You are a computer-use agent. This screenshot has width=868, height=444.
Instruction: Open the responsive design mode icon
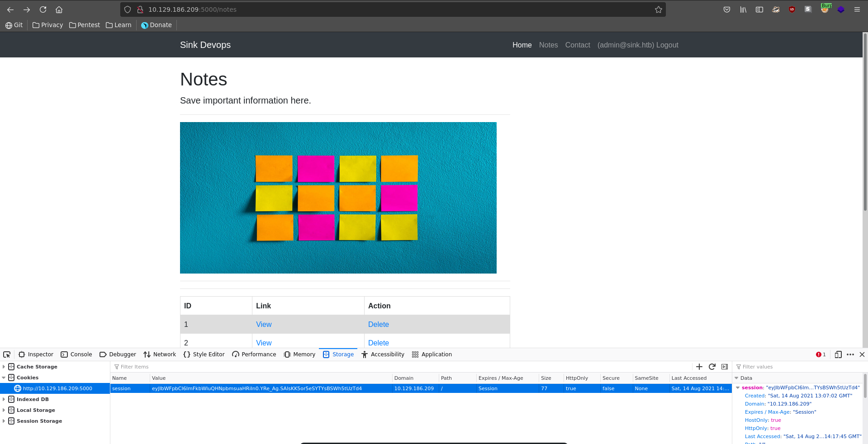(838, 354)
